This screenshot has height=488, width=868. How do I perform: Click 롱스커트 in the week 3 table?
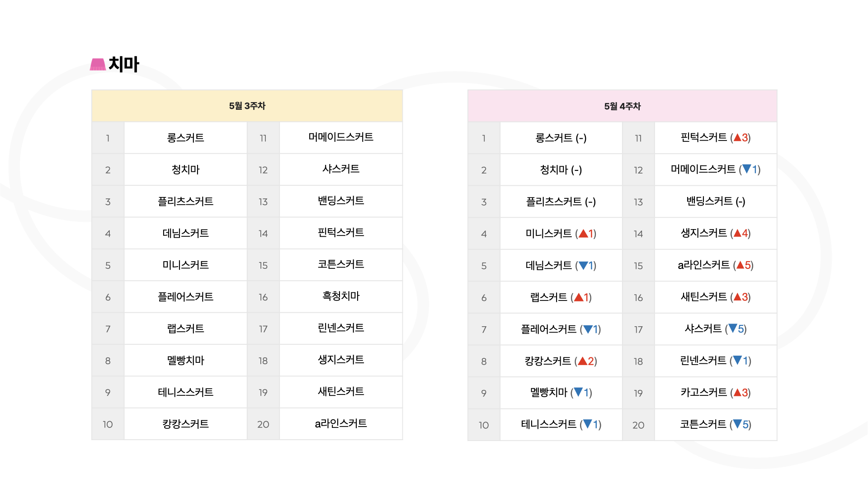(x=186, y=137)
